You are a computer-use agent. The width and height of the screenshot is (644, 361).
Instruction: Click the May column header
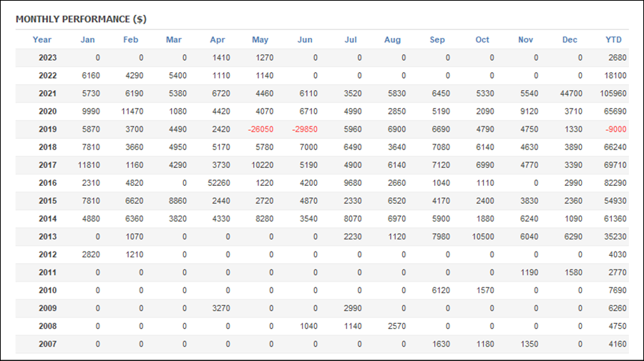(260, 40)
